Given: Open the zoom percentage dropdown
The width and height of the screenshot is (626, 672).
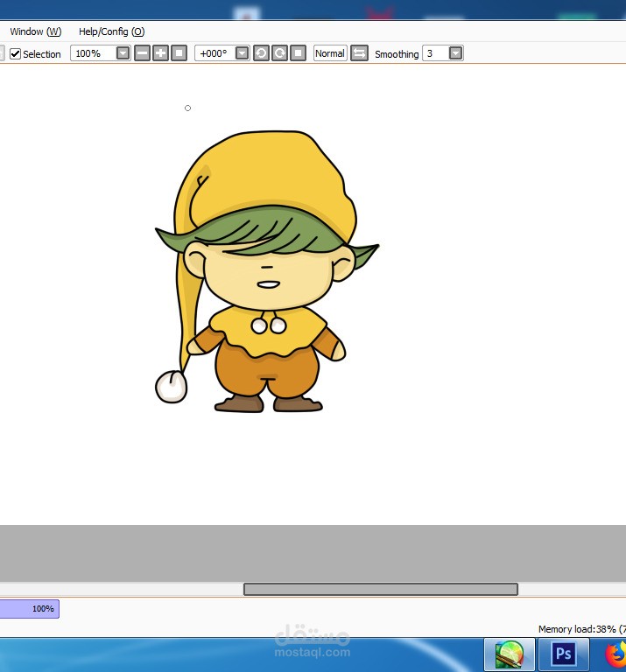Looking at the screenshot, I should coord(123,53).
